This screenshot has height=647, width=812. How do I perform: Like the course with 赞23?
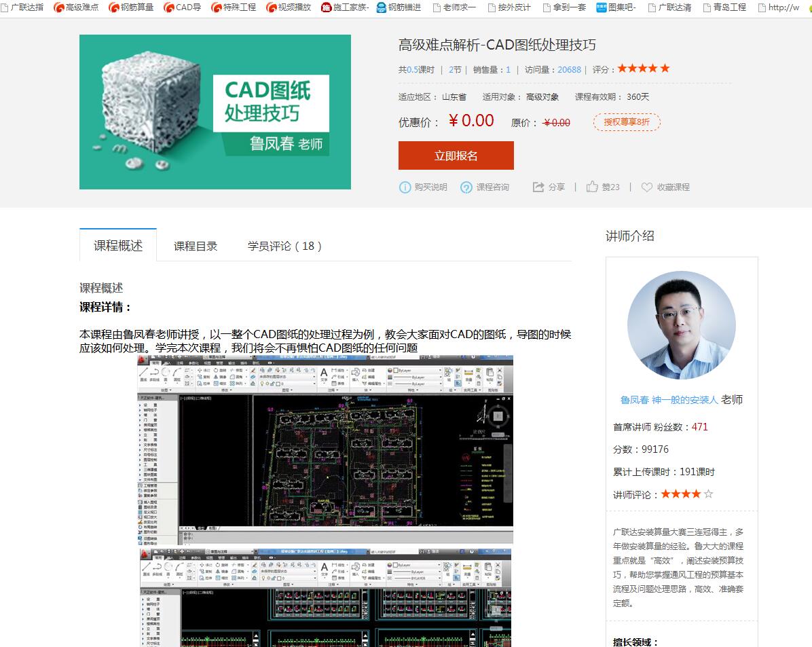tap(603, 187)
